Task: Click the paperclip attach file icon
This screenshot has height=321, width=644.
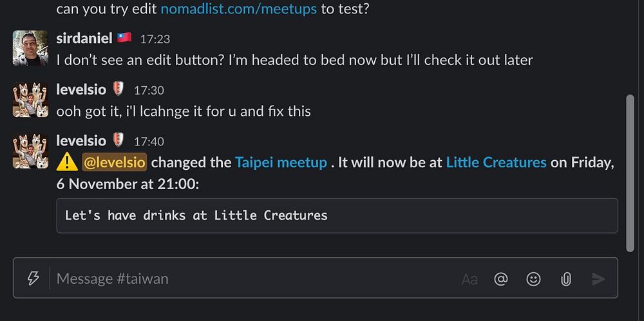Action: click(x=566, y=279)
